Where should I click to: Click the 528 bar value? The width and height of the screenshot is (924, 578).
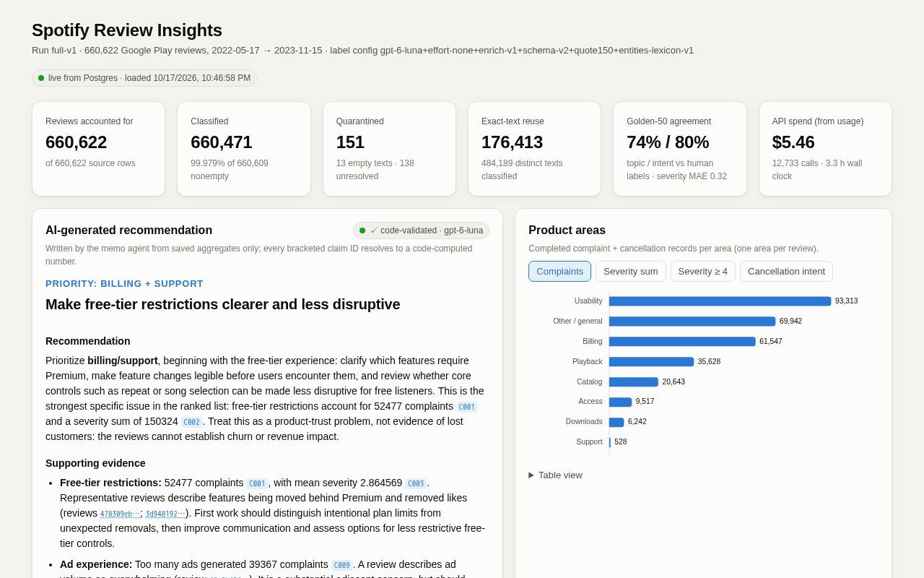click(x=621, y=442)
